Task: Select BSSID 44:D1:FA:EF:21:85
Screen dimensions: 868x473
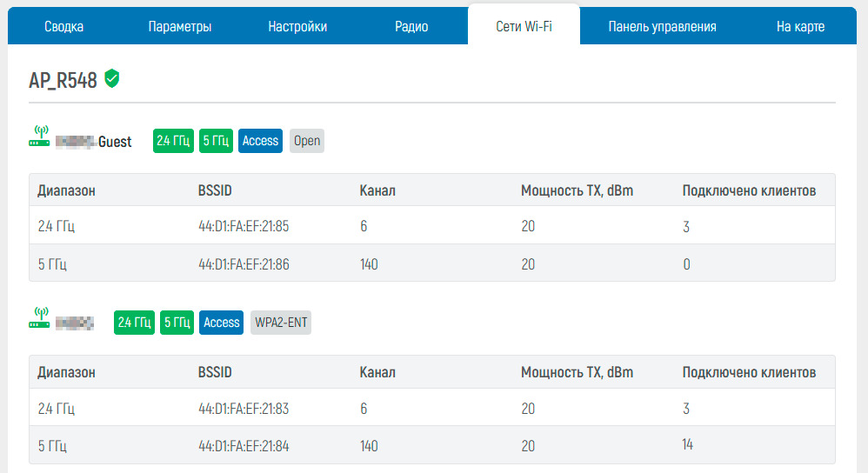Action: [244, 226]
